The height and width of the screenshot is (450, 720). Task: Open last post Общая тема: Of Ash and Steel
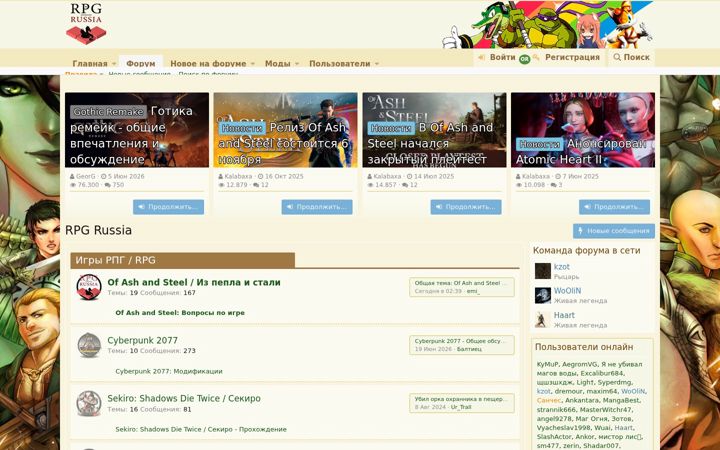[x=461, y=283]
